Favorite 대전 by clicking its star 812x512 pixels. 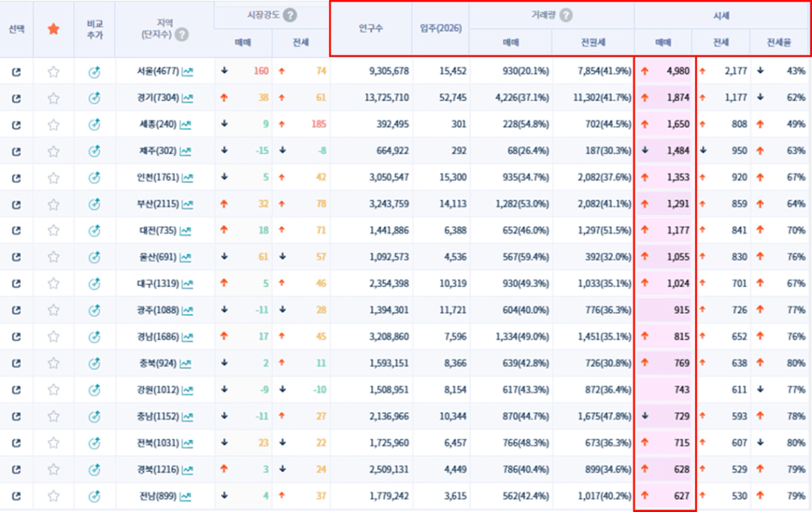click(x=53, y=231)
